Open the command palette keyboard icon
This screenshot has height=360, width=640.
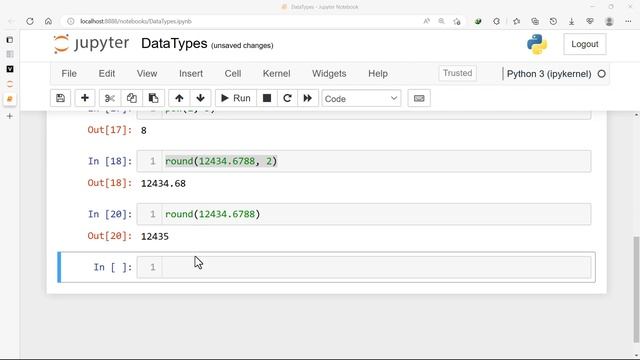point(419,98)
